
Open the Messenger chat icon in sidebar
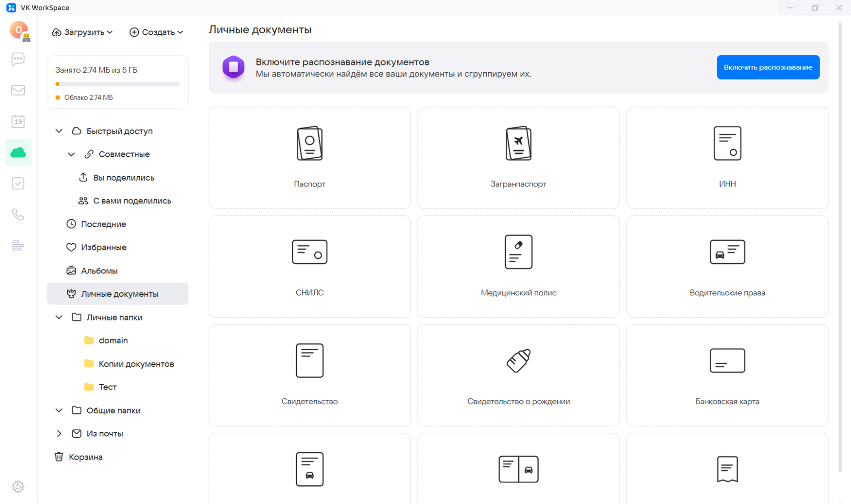(18, 59)
